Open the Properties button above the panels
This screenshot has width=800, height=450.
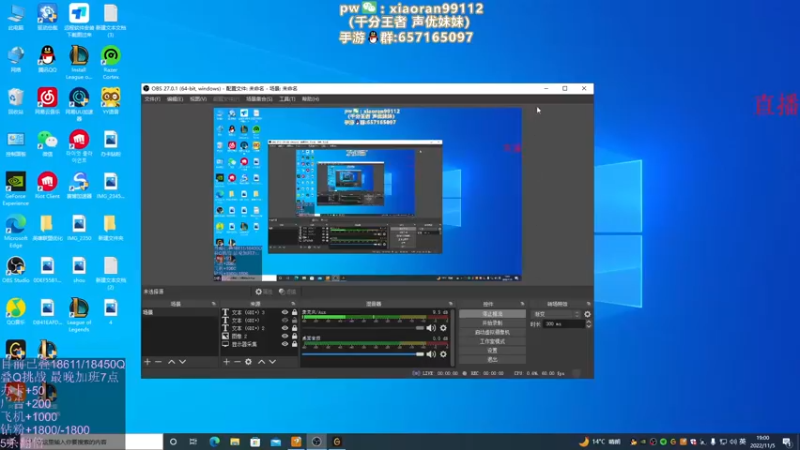point(264,292)
